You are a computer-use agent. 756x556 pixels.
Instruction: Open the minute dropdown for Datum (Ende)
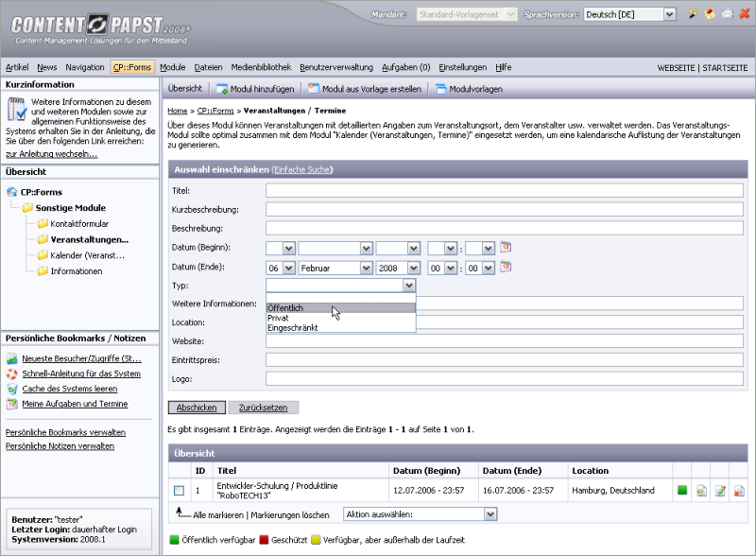click(480, 268)
